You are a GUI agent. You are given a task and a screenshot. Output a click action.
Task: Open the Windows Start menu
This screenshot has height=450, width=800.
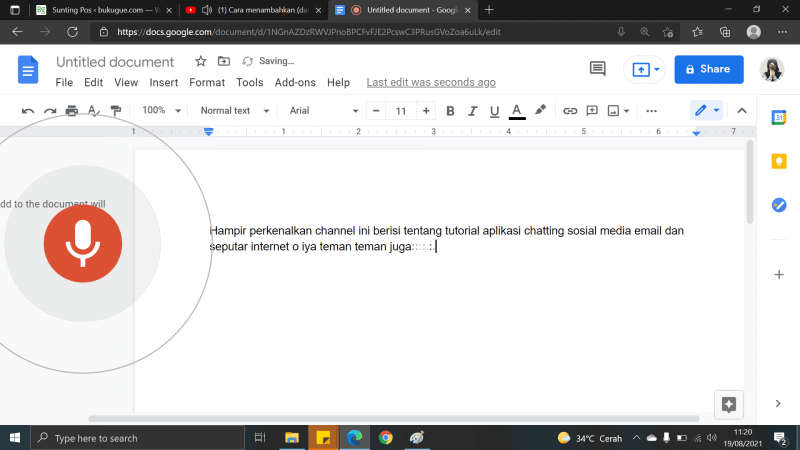[x=15, y=438]
